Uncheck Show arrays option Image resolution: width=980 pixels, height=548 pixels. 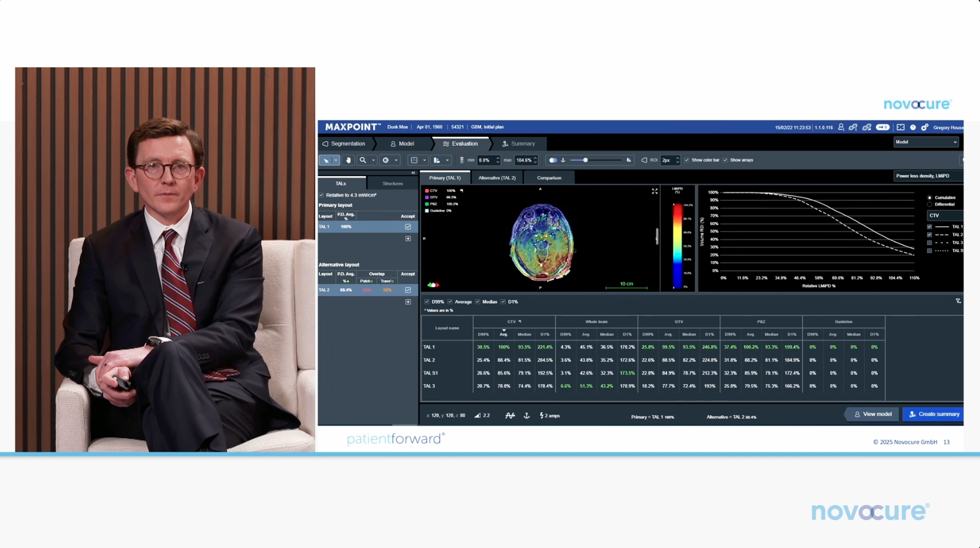click(726, 160)
